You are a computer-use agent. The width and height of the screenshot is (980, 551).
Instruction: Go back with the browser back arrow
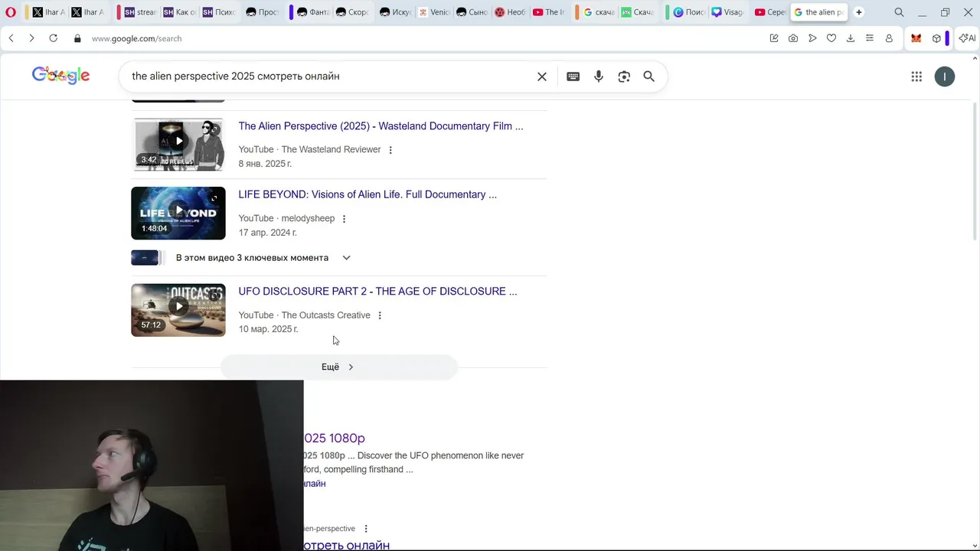pyautogui.click(x=11, y=38)
